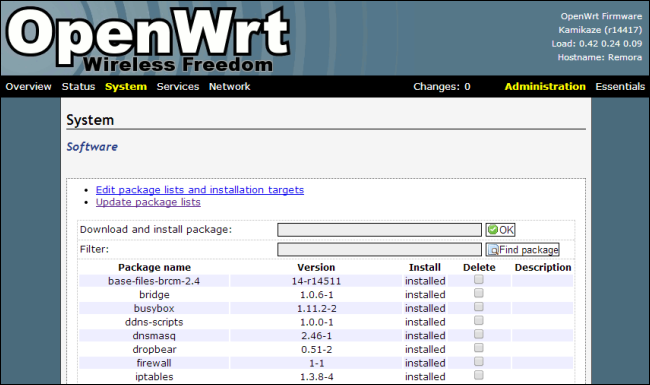Tick delete checkbox for ddns-scripts
This screenshot has width=650, height=385.
pyautogui.click(x=479, y=320)
